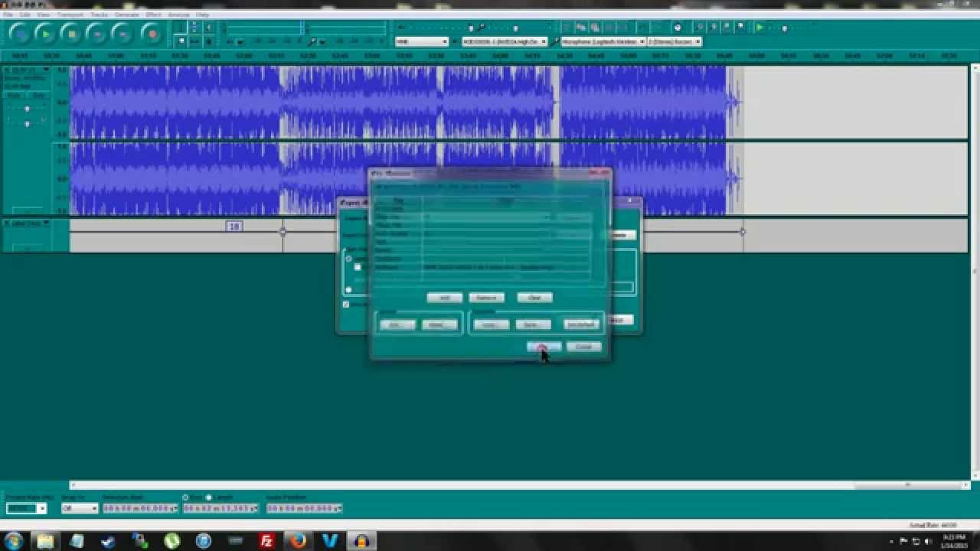Click the Fit Selection zoom icon
The image size is (980, 551).
coord(727,28)
